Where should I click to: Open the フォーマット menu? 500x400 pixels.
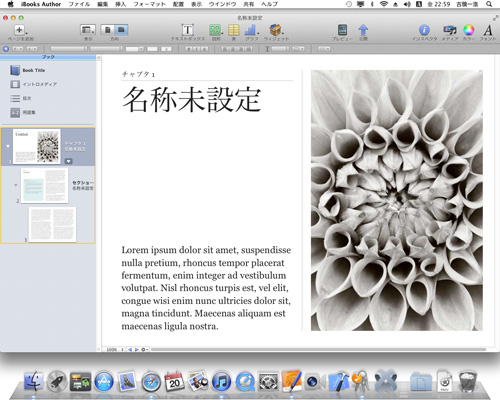tap(149, 4)
